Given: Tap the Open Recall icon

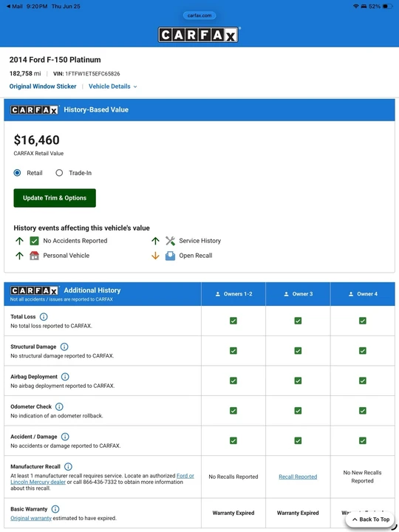Looking at the screenshot, I should coord(171,256).
